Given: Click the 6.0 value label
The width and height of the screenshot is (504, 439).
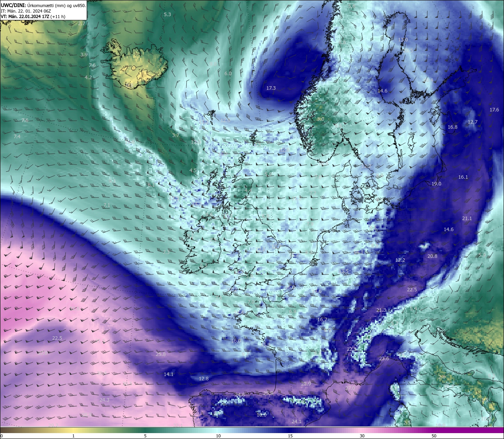Looking at the screenshot, I should pos(228,74).
